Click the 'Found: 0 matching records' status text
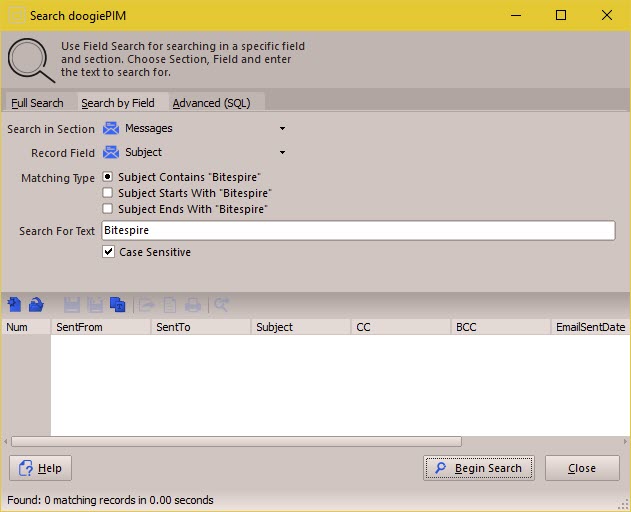The height and width of the screenshot is (512, 631). pyautogui.click(x=110, y=500)
